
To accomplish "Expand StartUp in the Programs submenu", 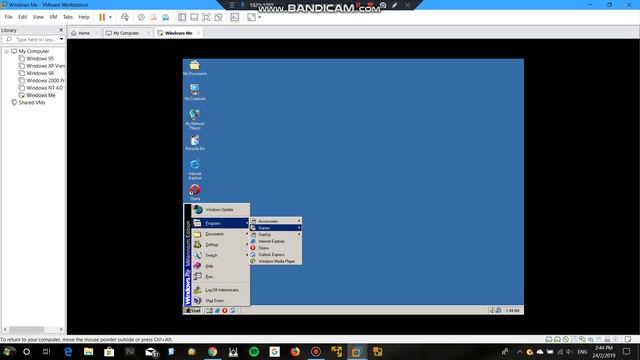I will pos(276,235).
